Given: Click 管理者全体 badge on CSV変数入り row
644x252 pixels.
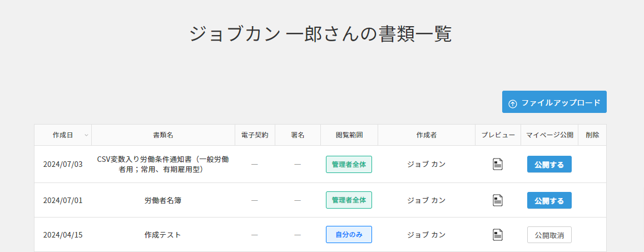Looking at the screenshot, I should tap(349, 164).
